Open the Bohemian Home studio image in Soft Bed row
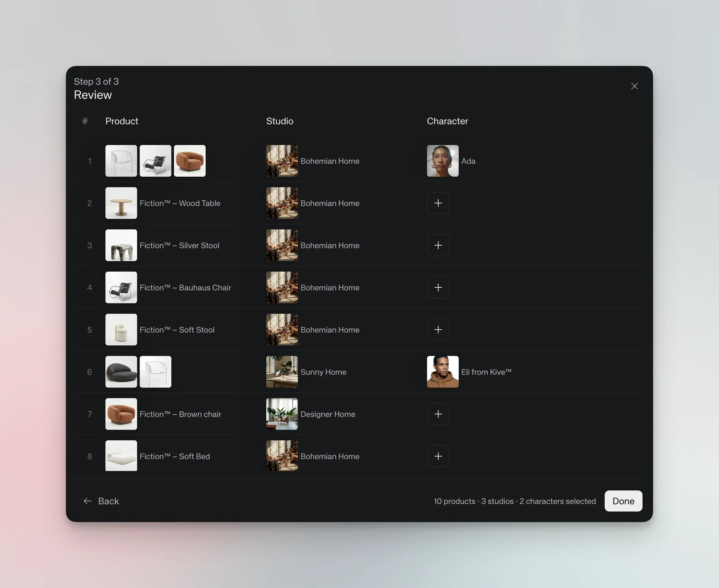719x588 pixels. tap(282, 456)
